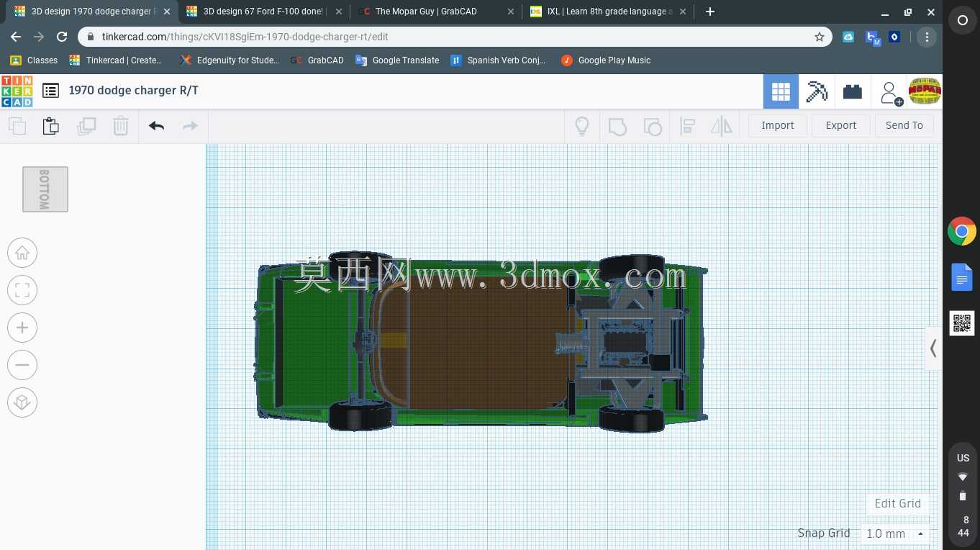980x550 pixels.
Task: Open Blocks mode with pickaxe icon
Action: click(x=817, y=91)
